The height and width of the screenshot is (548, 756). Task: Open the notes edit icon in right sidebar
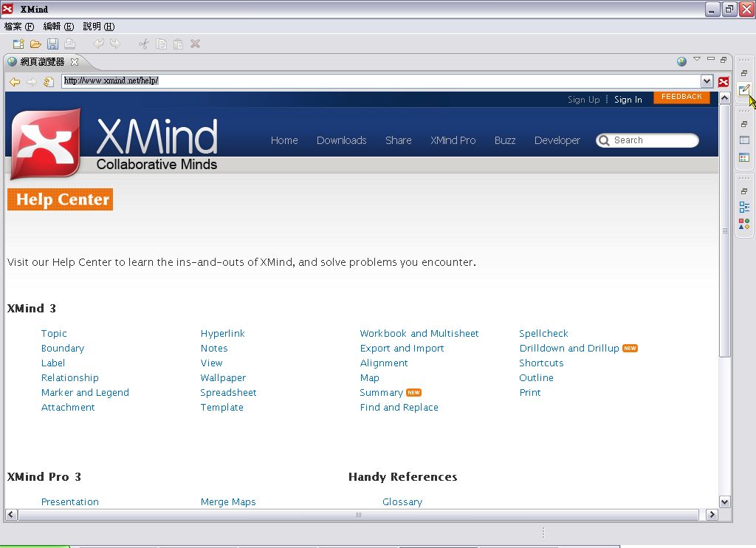click(x=744, y=89)
